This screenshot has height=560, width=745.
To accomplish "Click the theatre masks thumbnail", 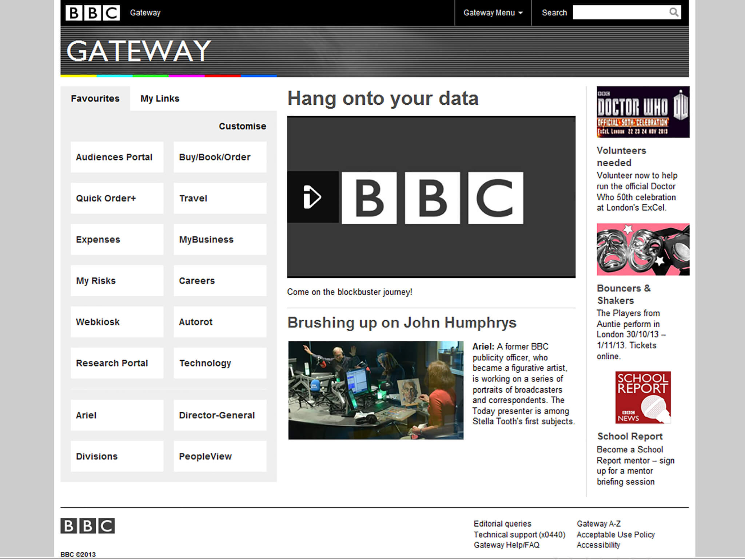I will 643,249.
